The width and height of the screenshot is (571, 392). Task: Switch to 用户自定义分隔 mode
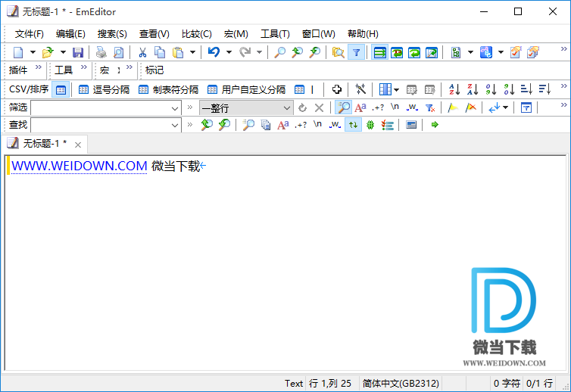247,89
